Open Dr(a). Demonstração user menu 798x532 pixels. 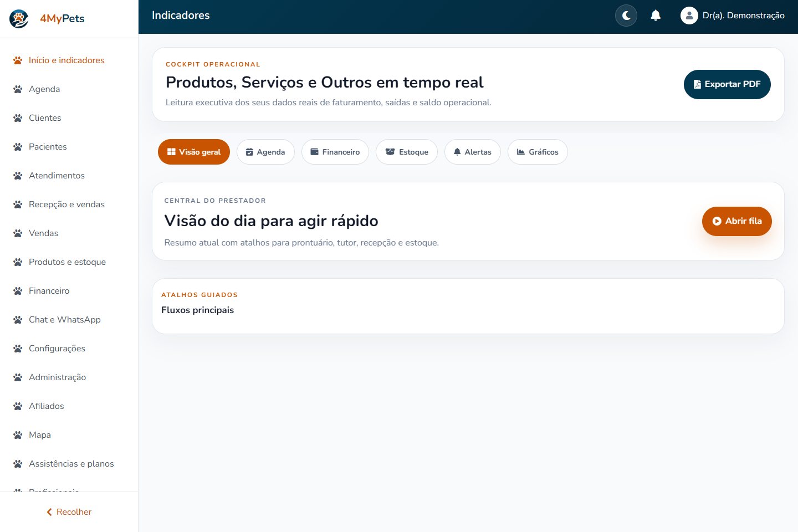coord(733,16)
